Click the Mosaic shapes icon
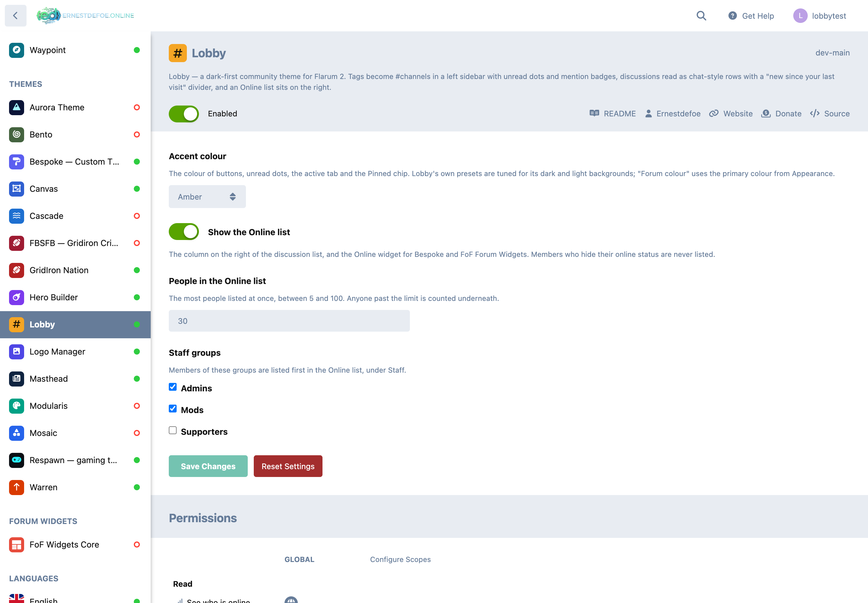Screen dimensions: 868x603 [17, 433]
